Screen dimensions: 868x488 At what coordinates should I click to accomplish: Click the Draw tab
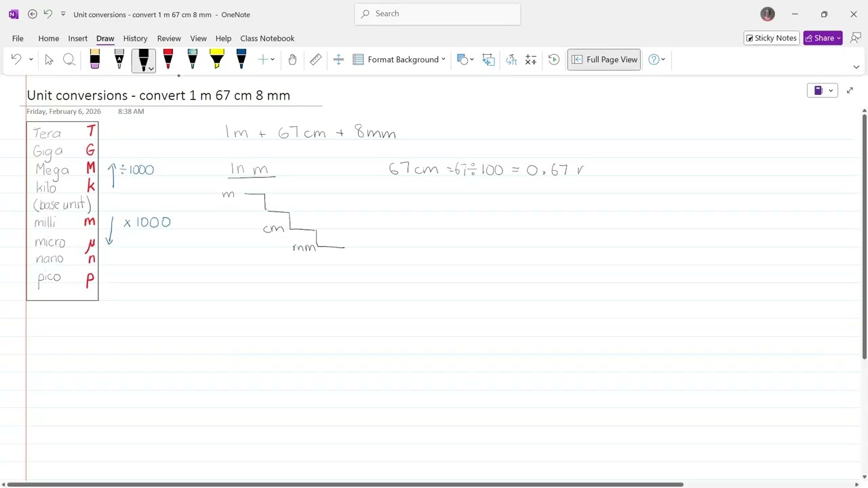[105, 39]
